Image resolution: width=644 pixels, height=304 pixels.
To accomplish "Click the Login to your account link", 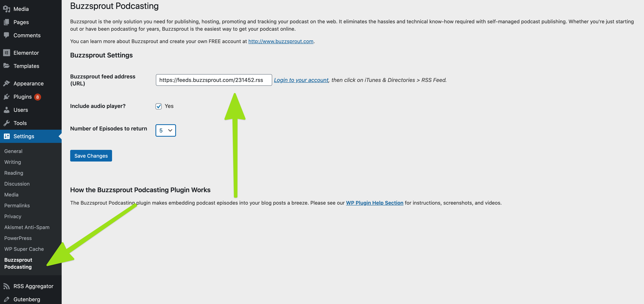I will tap(301, 80).
